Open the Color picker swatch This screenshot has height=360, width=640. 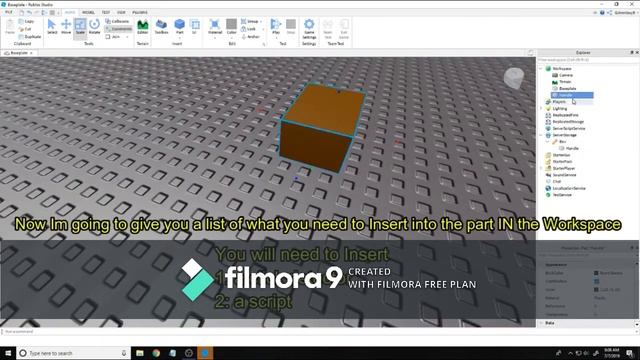pyautogui.click(x=231, y=27)
